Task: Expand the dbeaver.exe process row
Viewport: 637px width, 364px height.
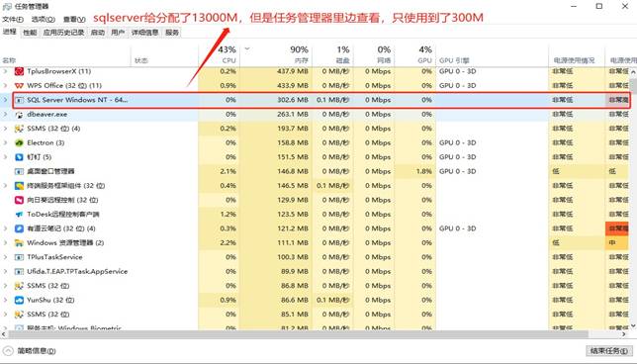Action: 5,115
